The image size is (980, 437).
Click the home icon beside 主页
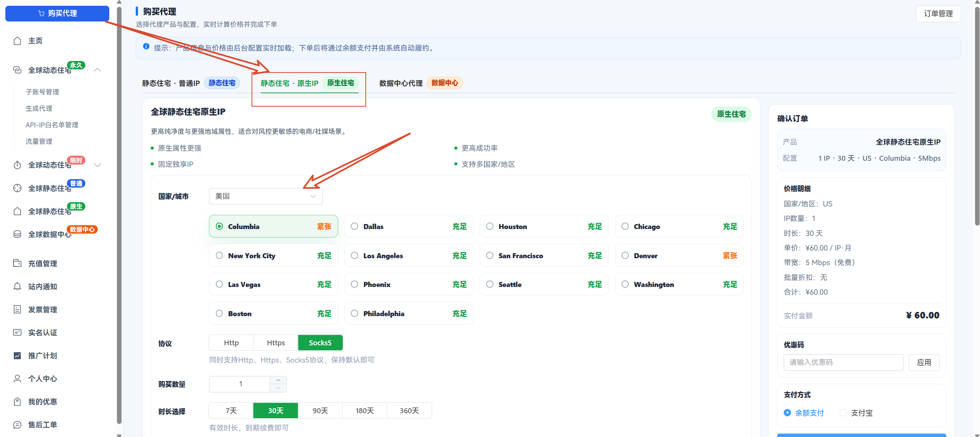coord(17,41)
